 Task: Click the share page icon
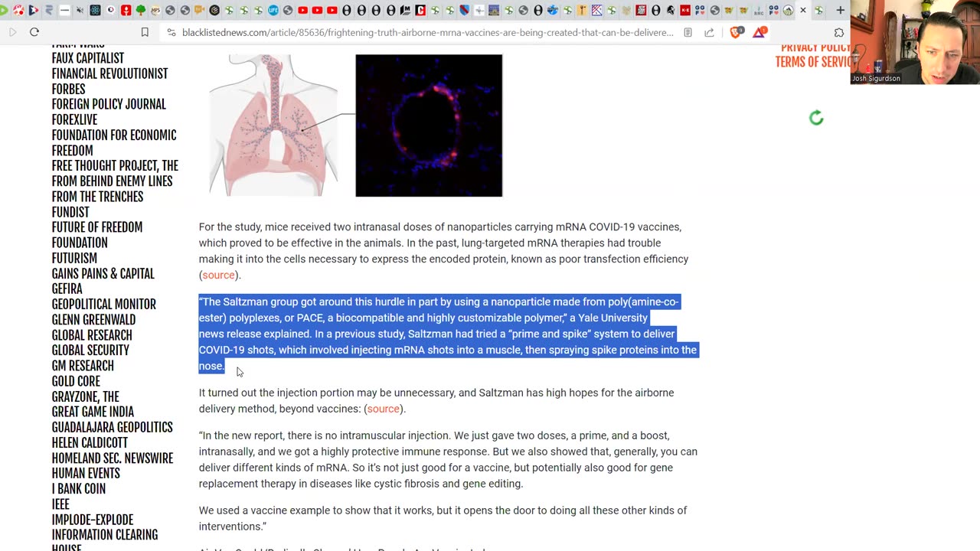(x=709, y=32)
